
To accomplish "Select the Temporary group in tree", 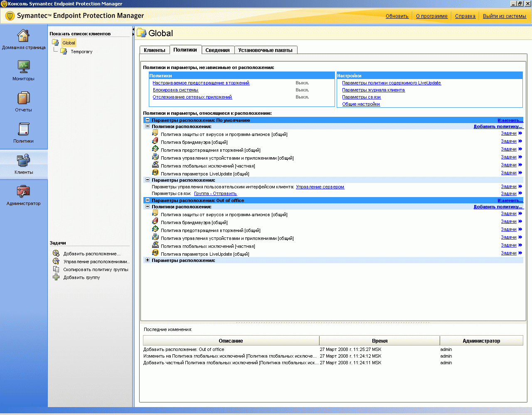I will (81, 52).
